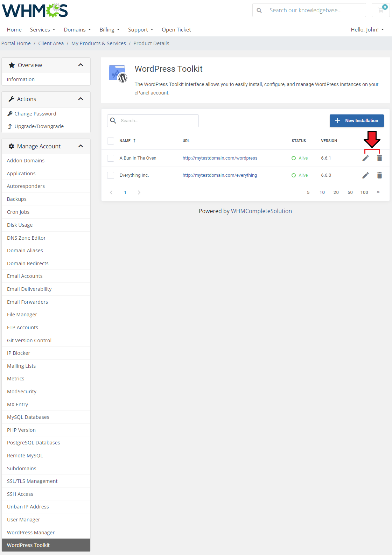Image resolution: width=392 pixels, height=555 pixels.
Task: Click the WHMCS logo
Action: 35,10
